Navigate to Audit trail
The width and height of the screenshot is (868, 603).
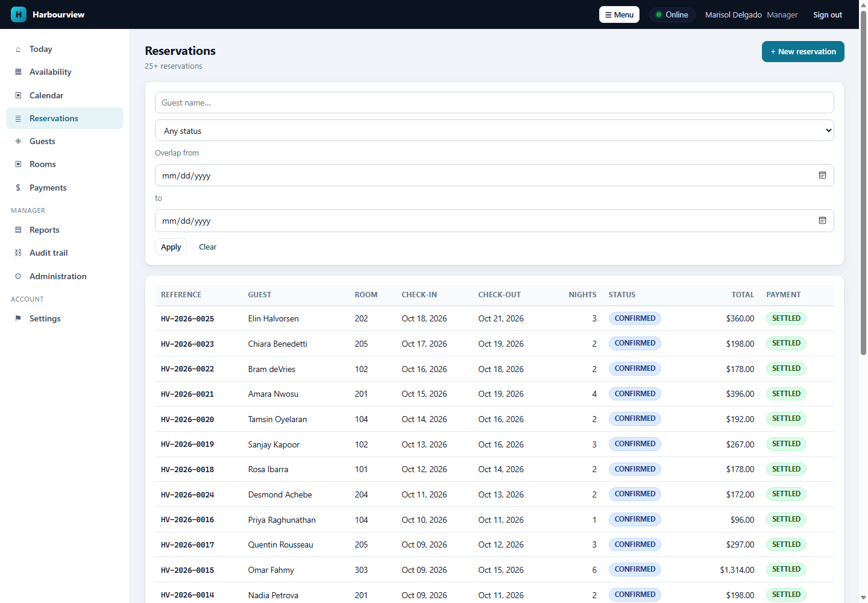(x=64, y=253)
